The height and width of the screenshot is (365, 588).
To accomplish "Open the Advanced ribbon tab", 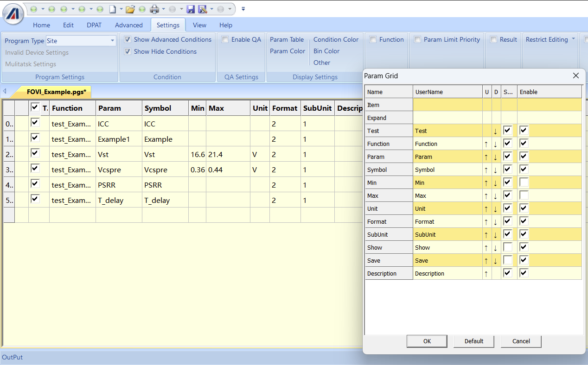I will (x=129, y=25).
